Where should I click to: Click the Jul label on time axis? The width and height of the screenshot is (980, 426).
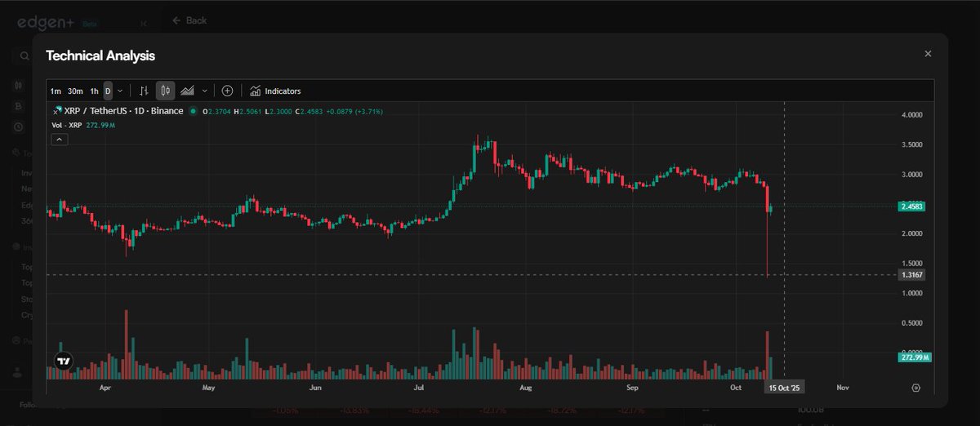[x=419, y=388]
